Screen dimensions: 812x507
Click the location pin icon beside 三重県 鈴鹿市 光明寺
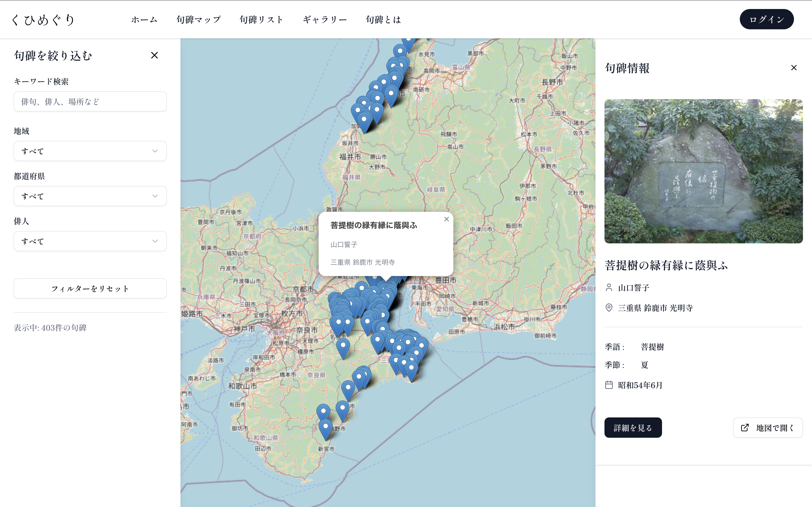point(609,308)
